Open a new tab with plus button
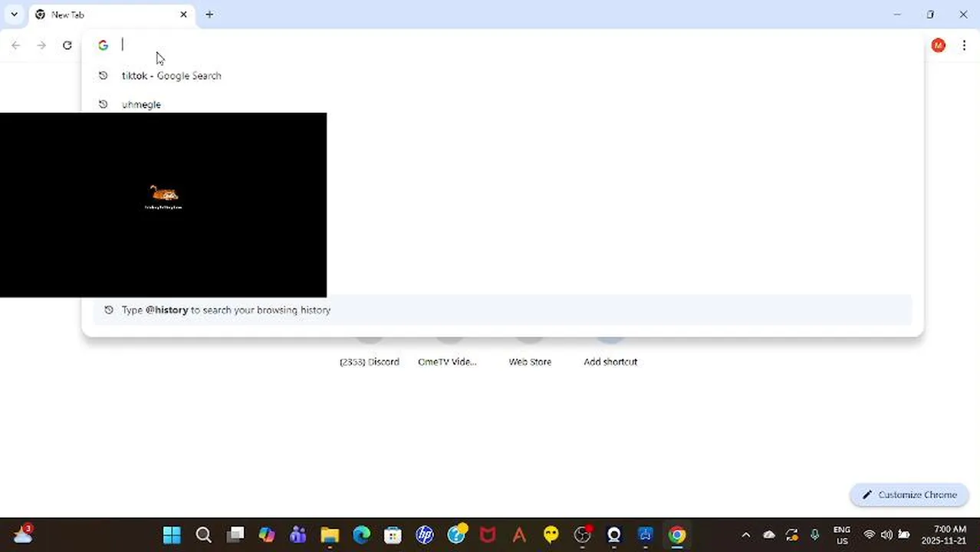 (209, 15)
